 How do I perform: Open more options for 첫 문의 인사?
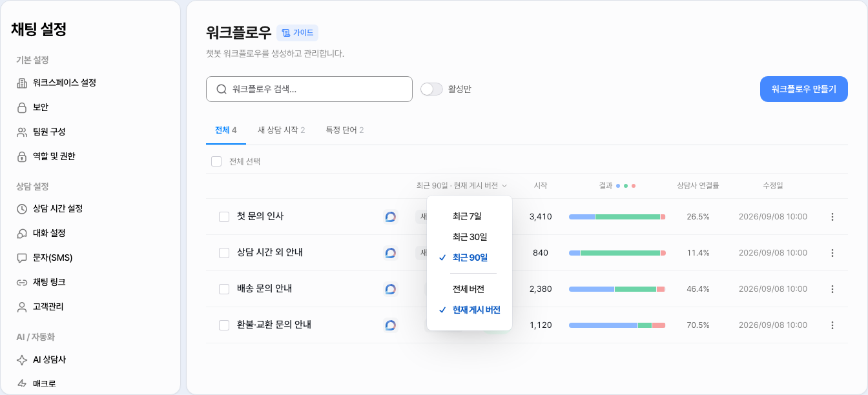coord(832,217)
